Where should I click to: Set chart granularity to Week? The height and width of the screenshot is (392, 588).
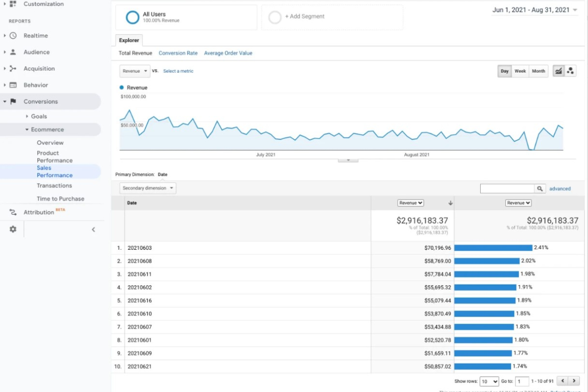(x=520, y=71)
